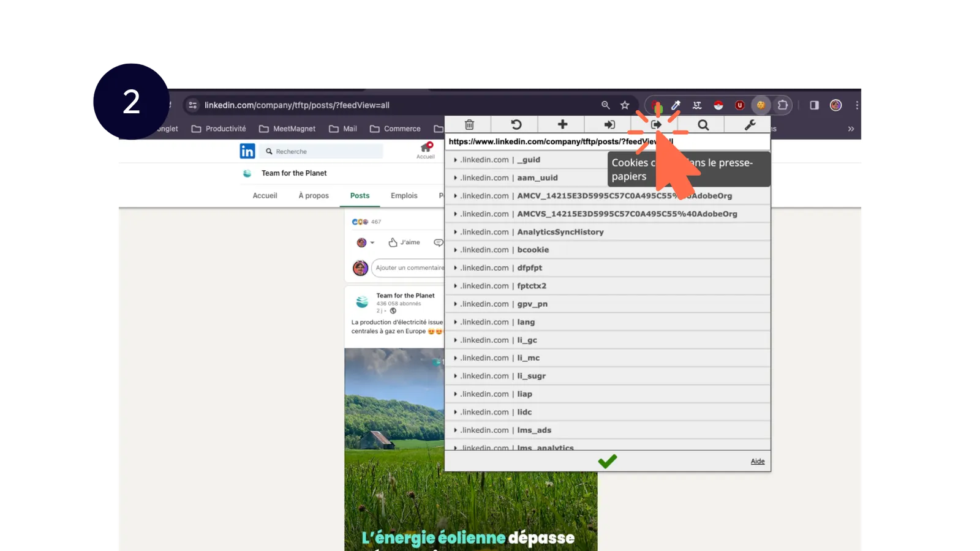The image size is (980, 551).
Task: Open the Mail bookmarks folder
Action: [x=343, y=129]
